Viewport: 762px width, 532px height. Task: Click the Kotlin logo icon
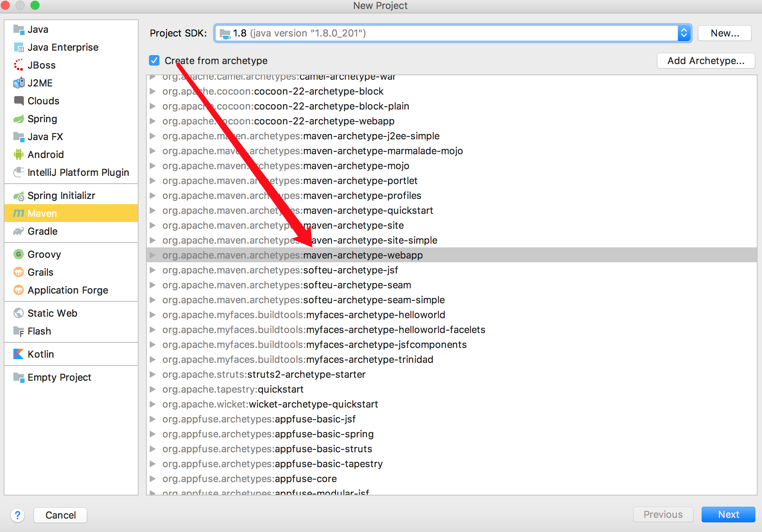tap(19, 354)
